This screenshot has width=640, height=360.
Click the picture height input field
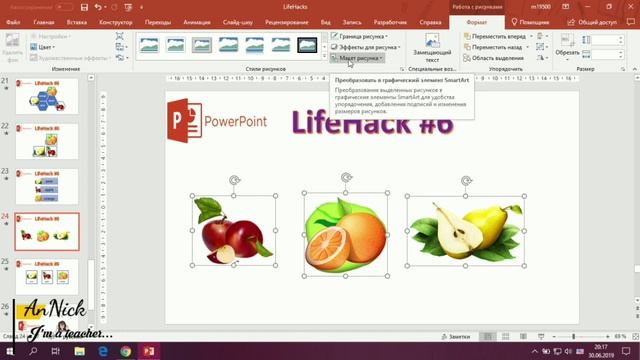tap(607, 40)
